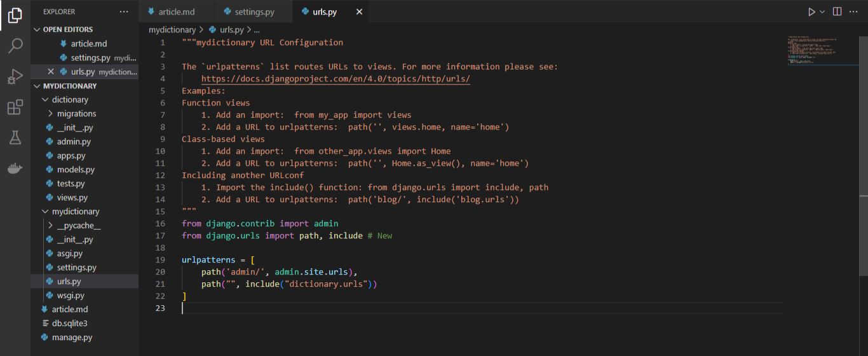This screenshot has width=868, height=356.
Task: Click the '# New' comment
Action: (380, 236)
